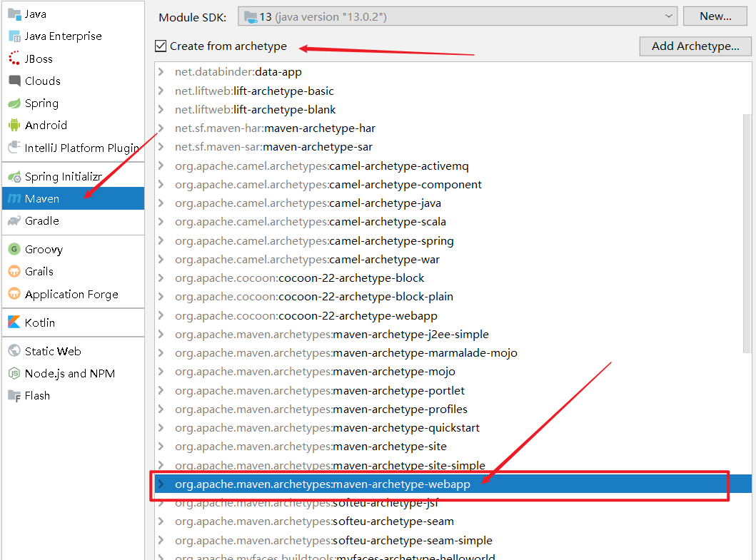Toggle Create from archetype checkbox

pyautogui.click(x=161, y=46)
